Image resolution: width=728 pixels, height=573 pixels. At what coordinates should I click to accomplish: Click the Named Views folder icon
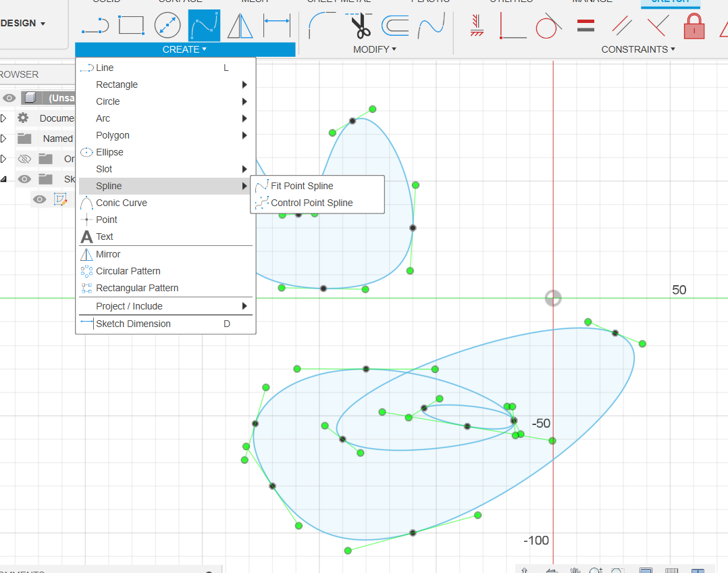(x=24, y=139)
